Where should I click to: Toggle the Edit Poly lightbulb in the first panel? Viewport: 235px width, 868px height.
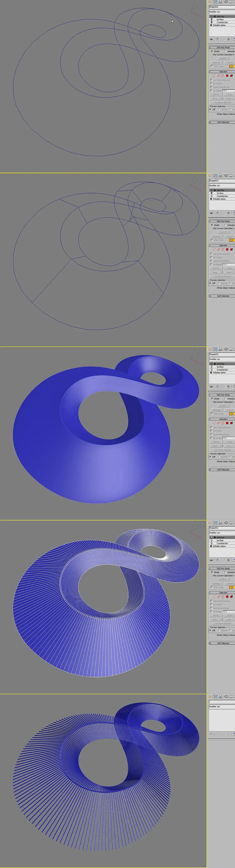pos(212,16)
